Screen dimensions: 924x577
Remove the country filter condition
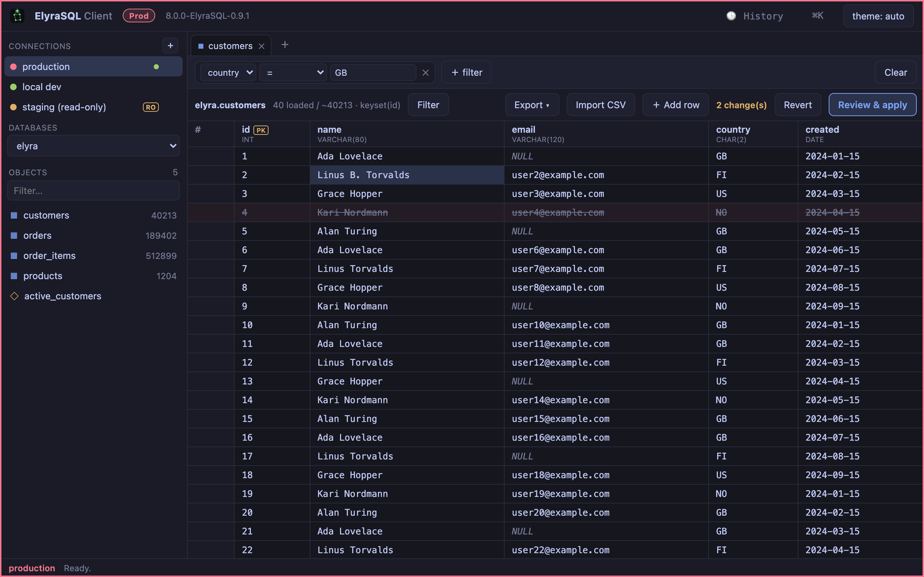[x=425, y=72]
